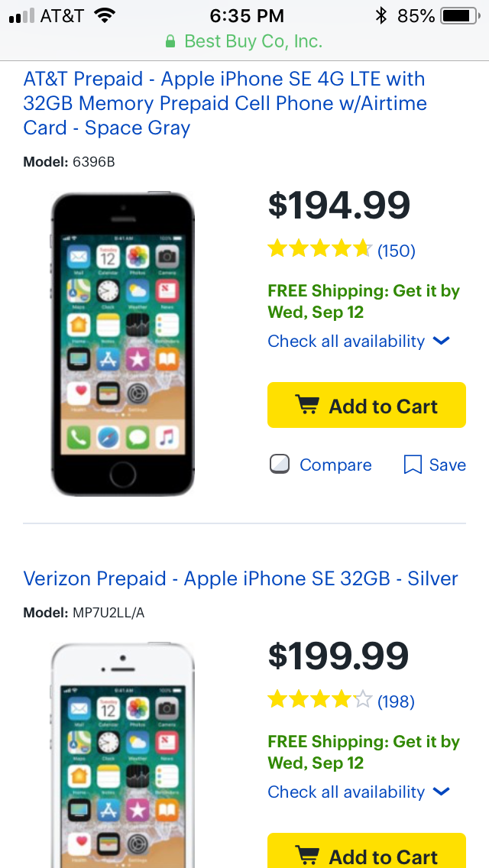Tap the green padlock security icon
Image resolution: width=489 pixels, height=868 pixels.
tap(170, 41)
